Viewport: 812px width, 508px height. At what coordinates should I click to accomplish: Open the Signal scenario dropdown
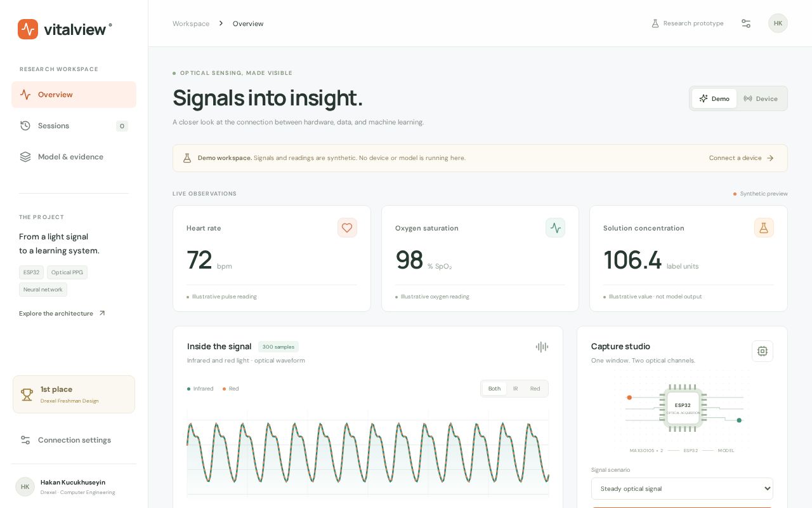(x=682, y=489)
